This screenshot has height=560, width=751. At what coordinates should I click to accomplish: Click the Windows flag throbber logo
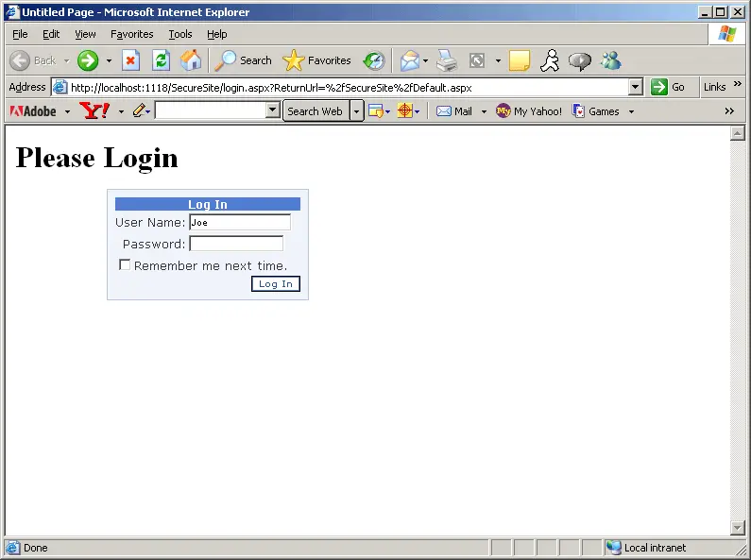[x=726, y=34]
